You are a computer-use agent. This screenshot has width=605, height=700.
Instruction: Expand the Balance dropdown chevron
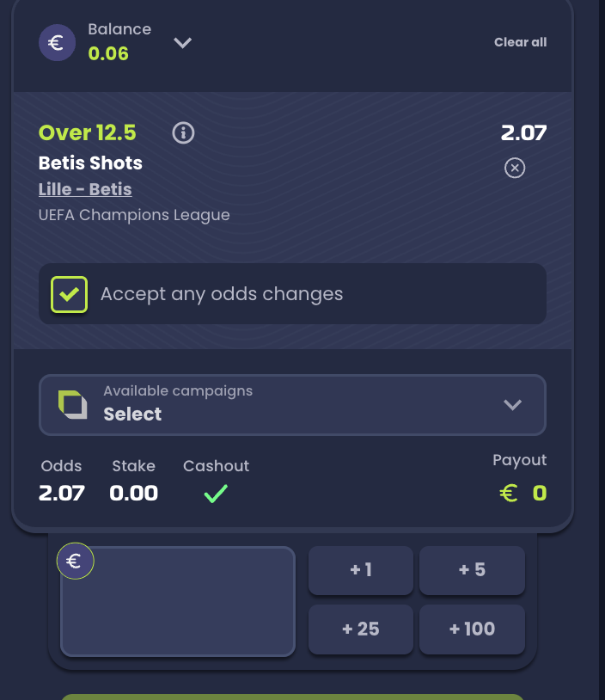[182, 43]
